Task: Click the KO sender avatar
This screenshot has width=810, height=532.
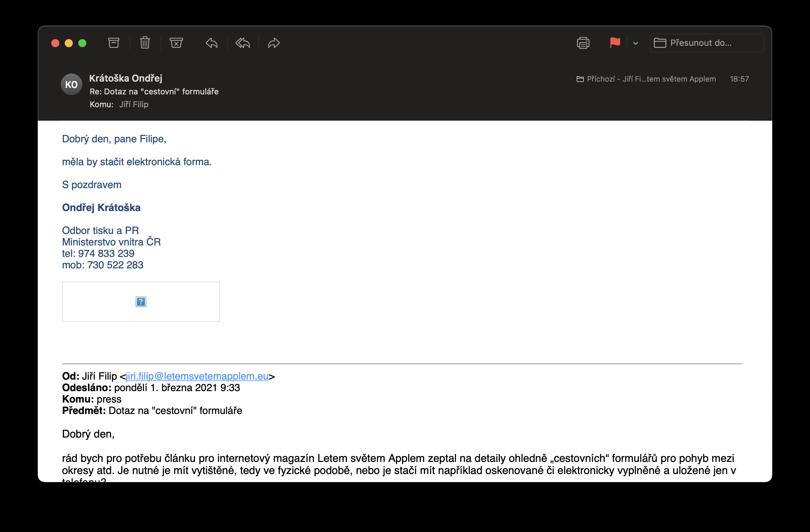Action: pyautogui.click(x=71, y=84)
